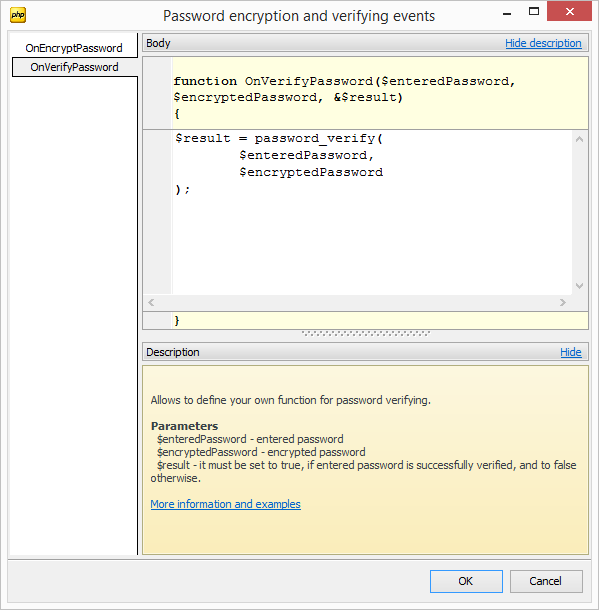
Task: Select the OnEncryptPassword event
Action: pos(74,48)
